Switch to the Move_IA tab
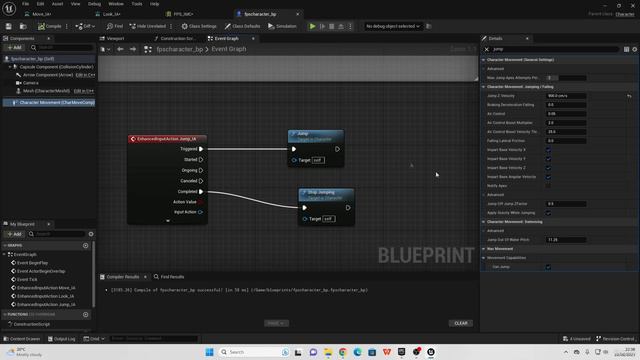 tap(42, 14)
